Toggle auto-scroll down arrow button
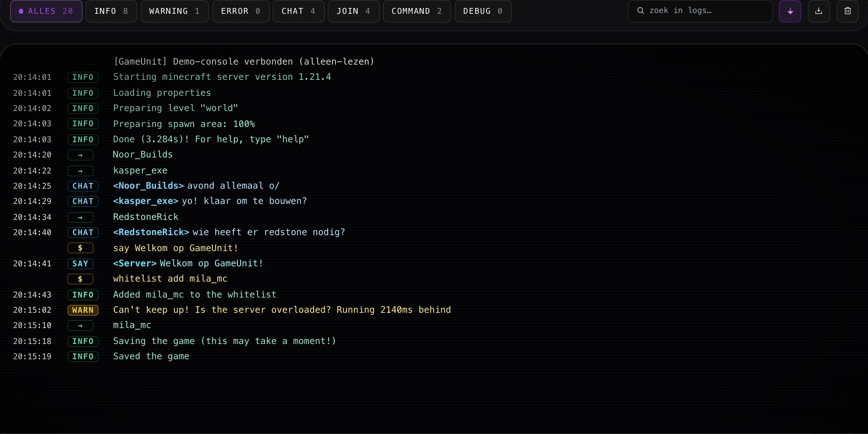The image size is (868, 434). click(790, 11)
